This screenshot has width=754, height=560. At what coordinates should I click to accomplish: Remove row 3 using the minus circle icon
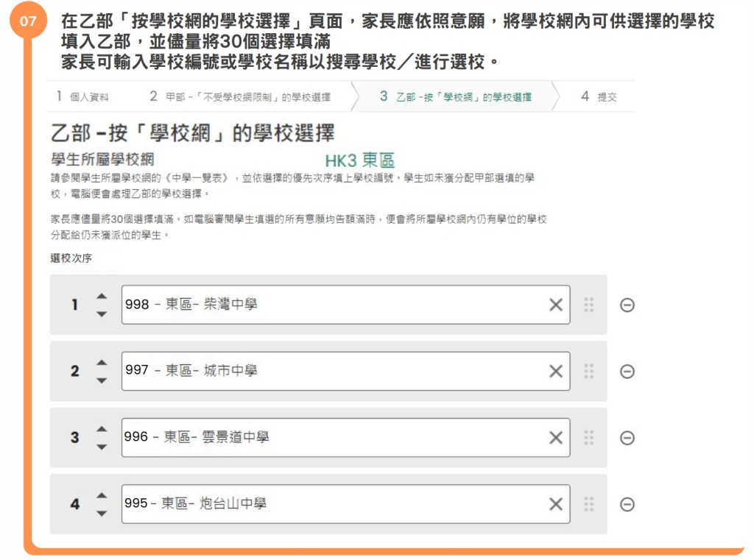[x=627, y=438]
